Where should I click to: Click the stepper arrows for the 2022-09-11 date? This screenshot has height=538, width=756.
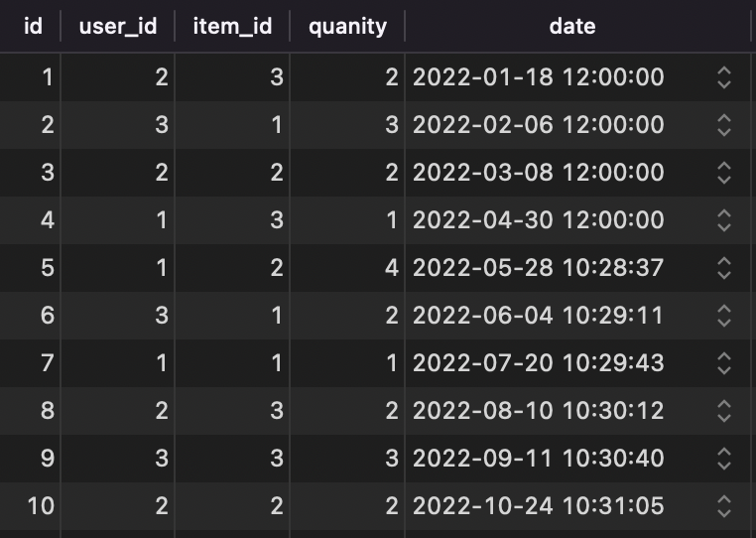[724, 459]
